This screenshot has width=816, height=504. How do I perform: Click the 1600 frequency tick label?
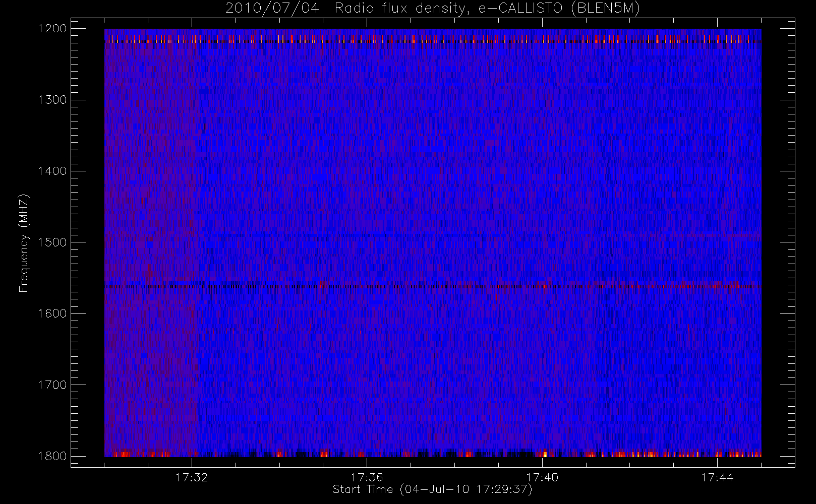click(x=52, y=313)
